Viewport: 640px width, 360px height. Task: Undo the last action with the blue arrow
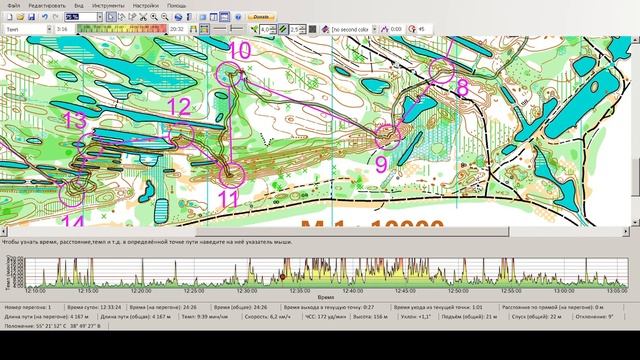45,17
